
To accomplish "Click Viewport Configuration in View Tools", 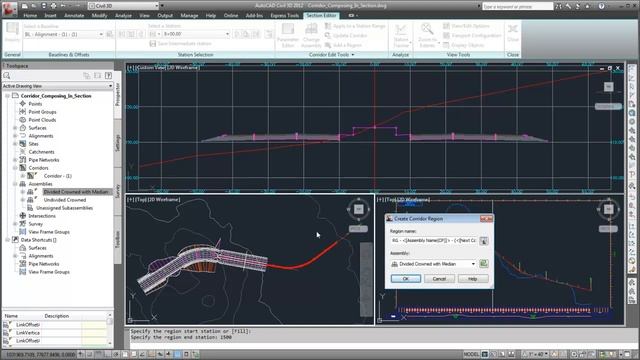I will (472, 36).
